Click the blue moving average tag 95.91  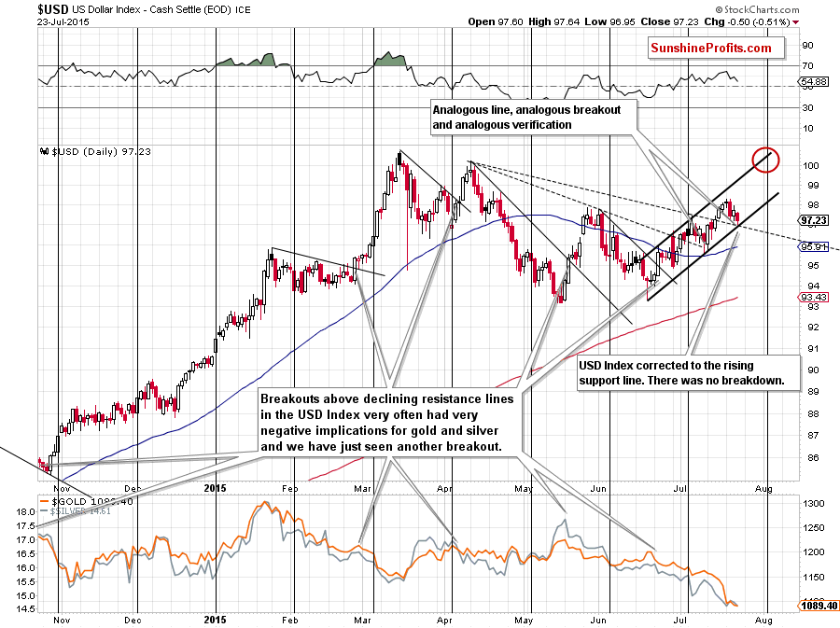pos(814,246)
